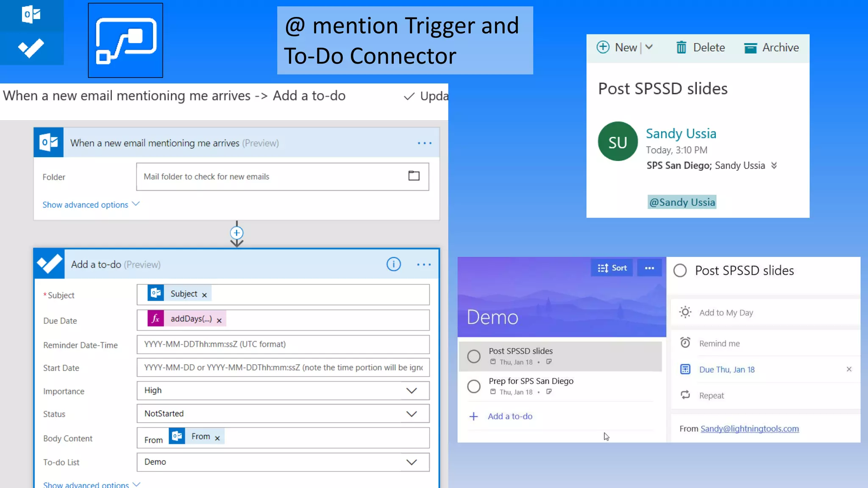This screenshot has height=488, width=868.
Task: Click the sun icon for Add to My Day
Action: pyautogui.click(x=685, y=312)
